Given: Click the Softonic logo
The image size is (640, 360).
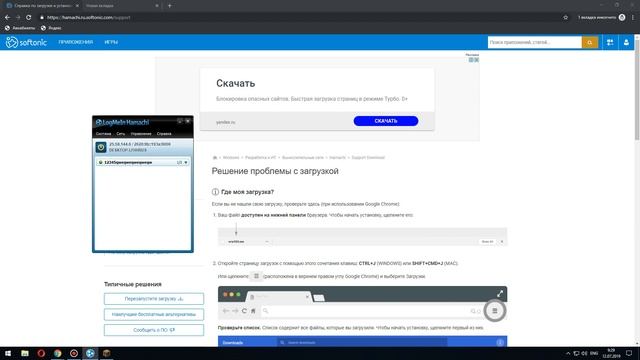Looking at the screenshot, I should pos(26,42).
